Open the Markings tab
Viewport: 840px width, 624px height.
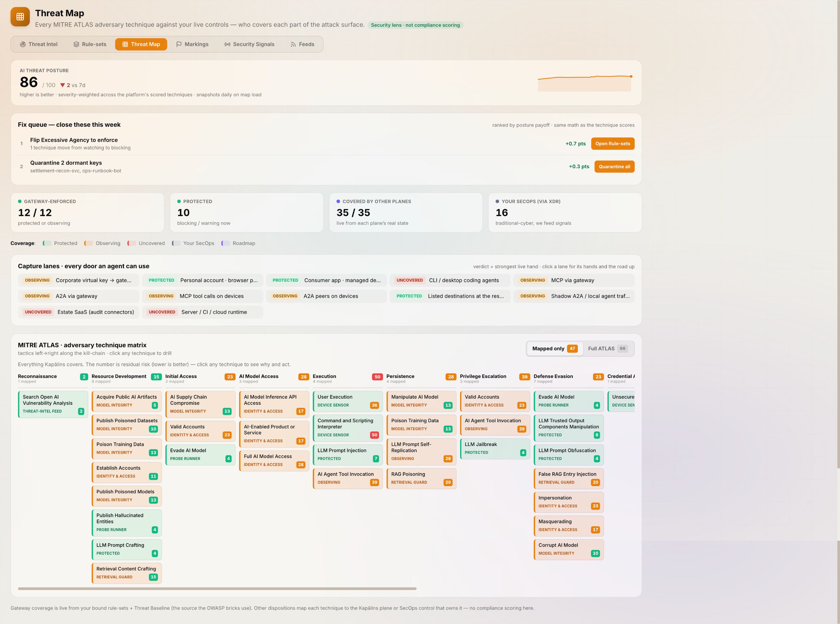click(x=192, y=44)
